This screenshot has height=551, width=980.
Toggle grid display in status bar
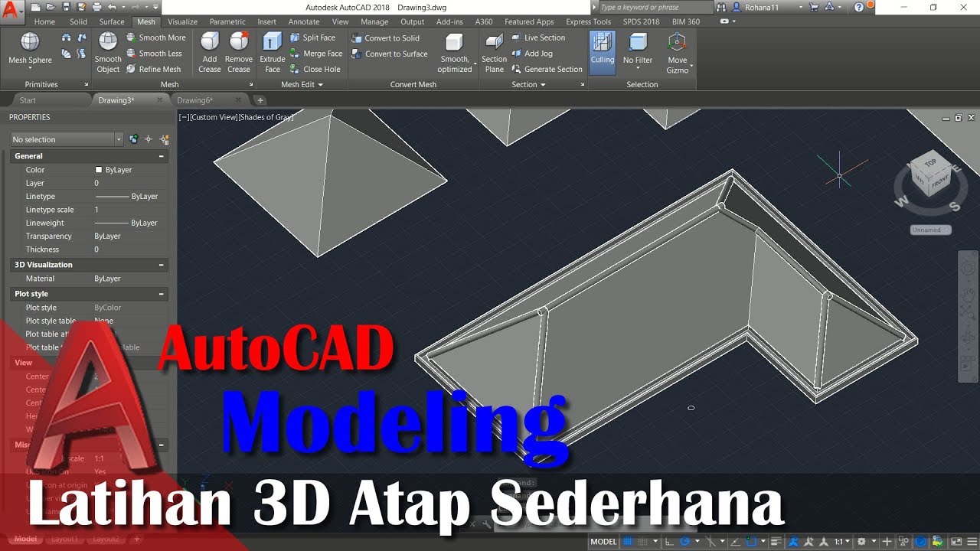pos(628,542)
